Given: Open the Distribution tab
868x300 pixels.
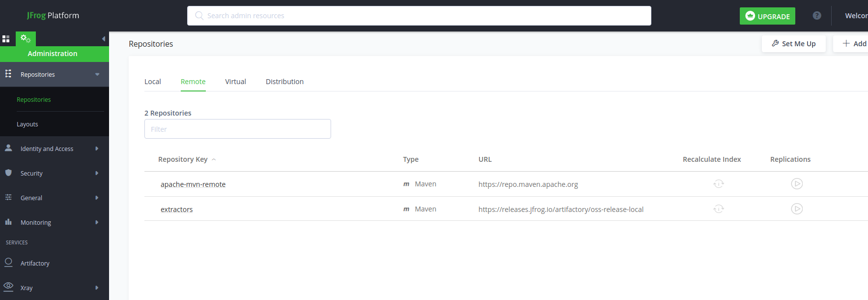Looking at the screenshot, I should 285,82.
